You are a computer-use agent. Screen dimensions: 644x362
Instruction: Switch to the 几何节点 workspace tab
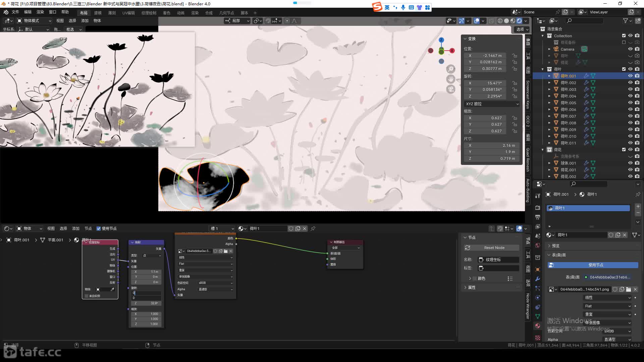point(227,13)
